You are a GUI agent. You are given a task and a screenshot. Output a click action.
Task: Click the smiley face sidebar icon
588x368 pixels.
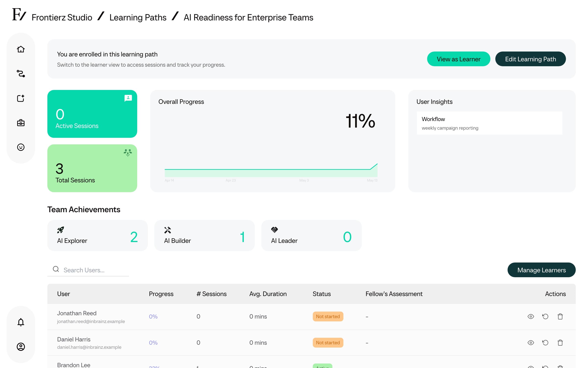click(x=21, y=147)
